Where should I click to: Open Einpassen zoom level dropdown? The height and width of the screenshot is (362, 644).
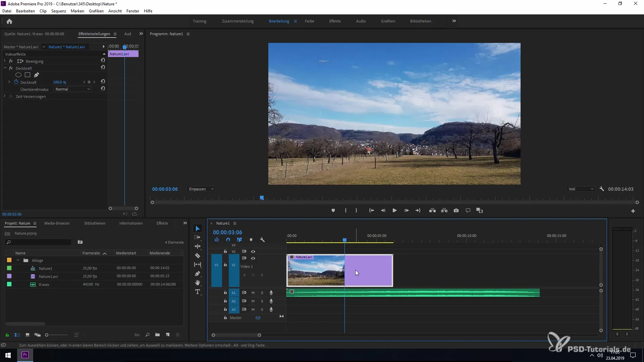pos(201,189)
